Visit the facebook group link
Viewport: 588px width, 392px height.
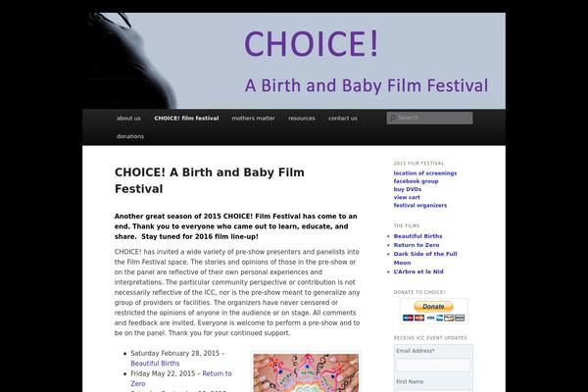416,181
